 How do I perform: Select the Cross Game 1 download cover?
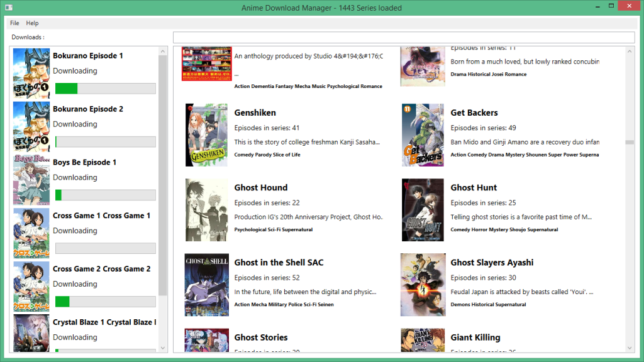[x=31, y=234]
